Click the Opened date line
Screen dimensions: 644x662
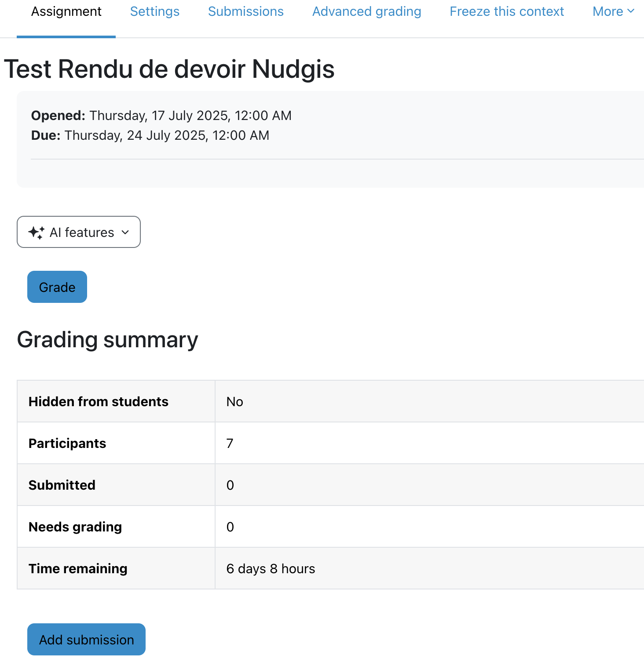click(161, 116)
